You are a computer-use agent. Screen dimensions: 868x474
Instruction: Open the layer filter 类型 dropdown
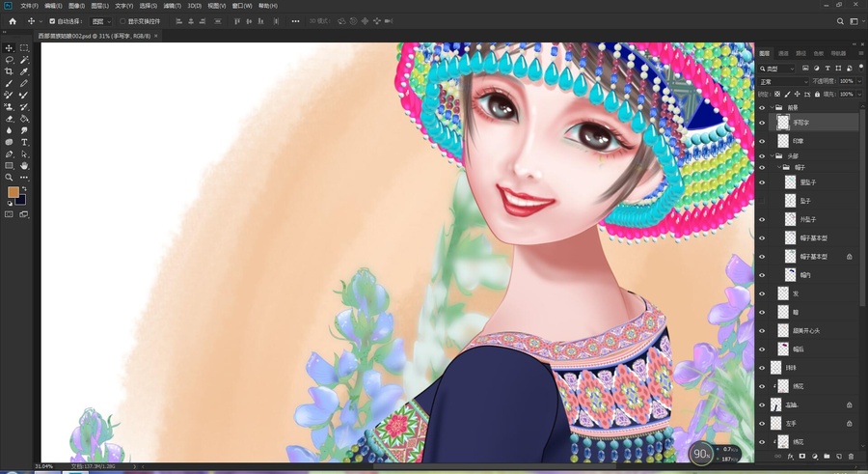[x=777, y=69]
